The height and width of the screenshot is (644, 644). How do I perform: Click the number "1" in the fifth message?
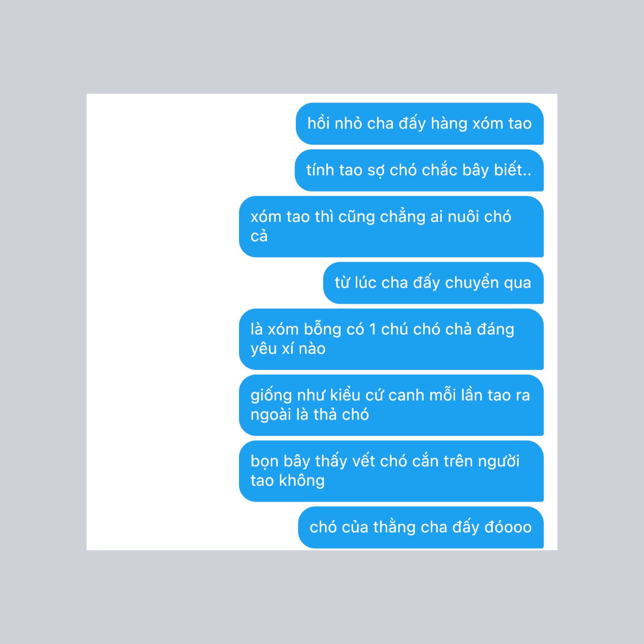coord(373,329)
